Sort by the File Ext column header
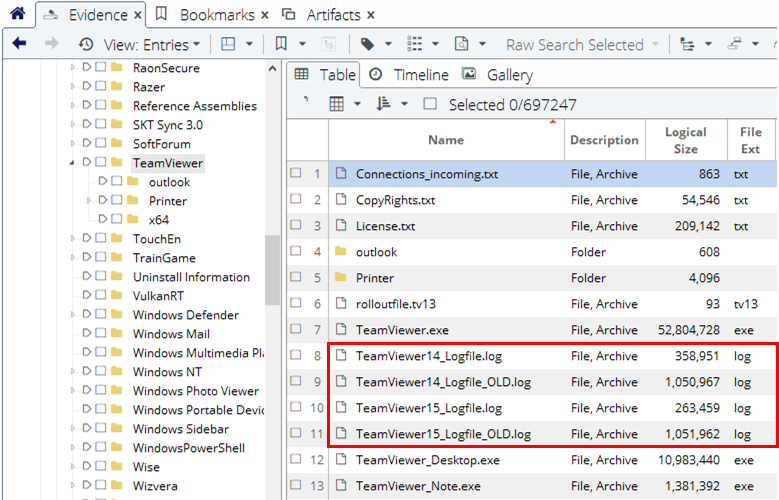779x500 pixels. tap(750, 140)
